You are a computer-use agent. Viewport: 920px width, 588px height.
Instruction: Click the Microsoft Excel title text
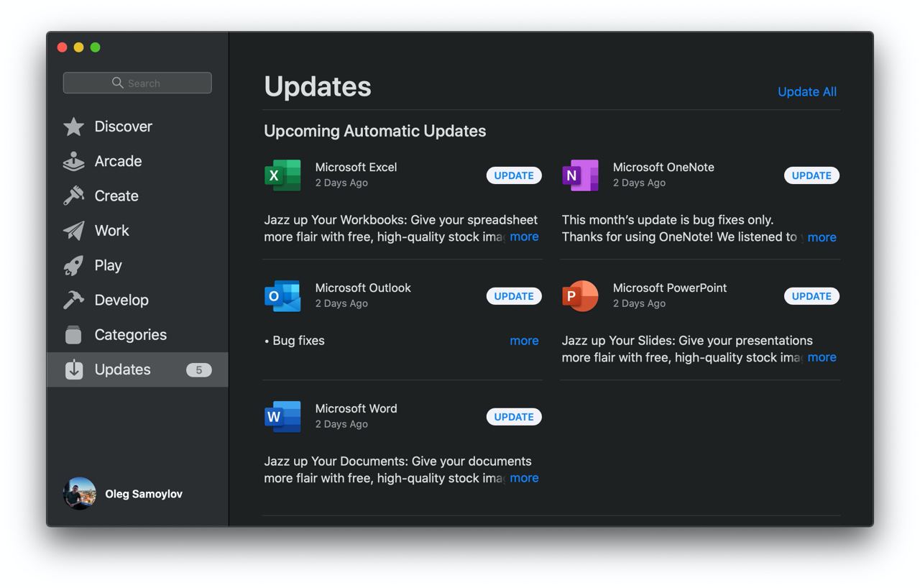[356, 167]
